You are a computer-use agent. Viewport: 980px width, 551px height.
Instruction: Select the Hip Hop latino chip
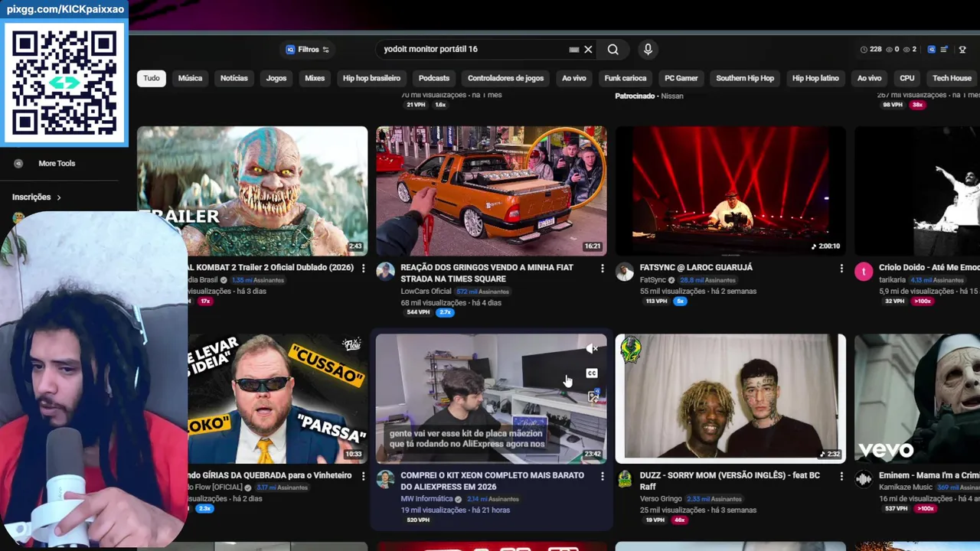tap(815, 78)
